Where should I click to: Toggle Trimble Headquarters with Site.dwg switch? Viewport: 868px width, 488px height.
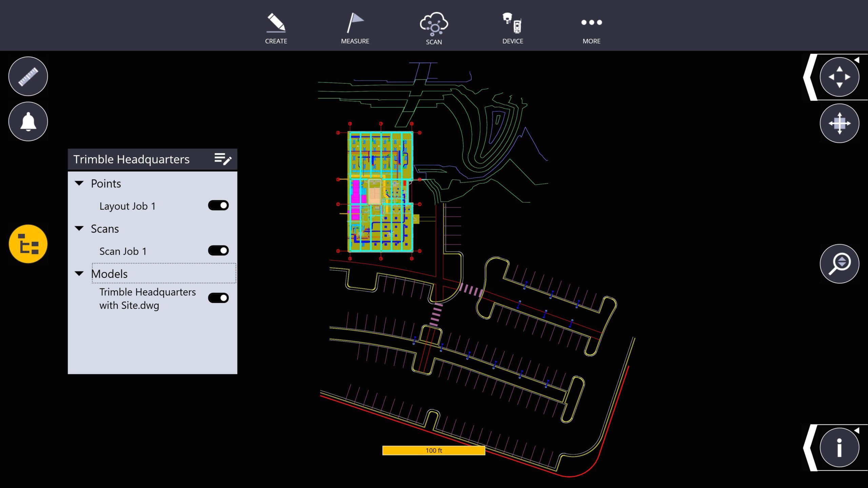218,298
